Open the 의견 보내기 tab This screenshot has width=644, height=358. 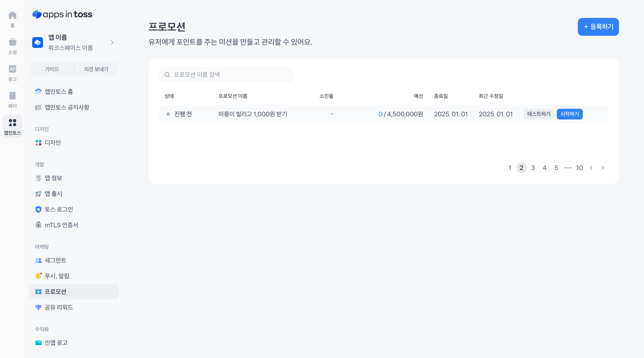coord(96,69)
